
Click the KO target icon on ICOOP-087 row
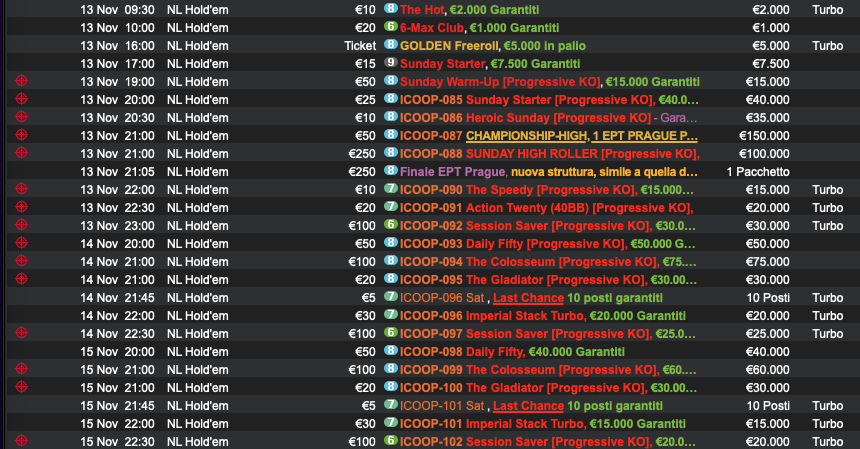point(21,135)
